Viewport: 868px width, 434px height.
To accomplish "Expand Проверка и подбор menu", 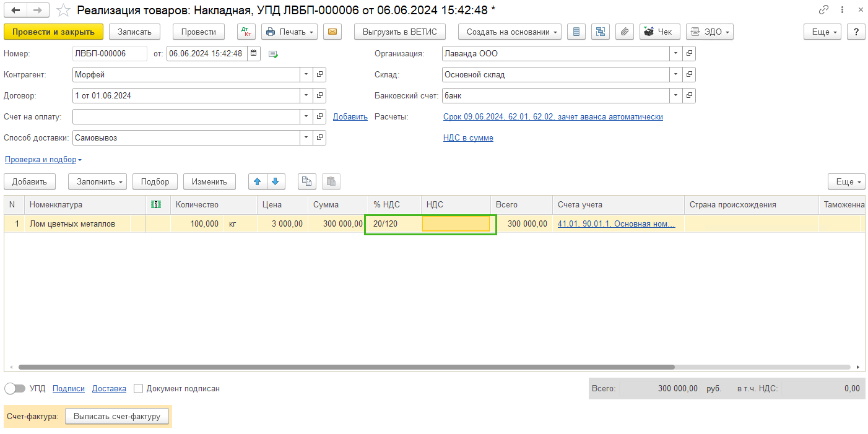I will point(43,160).
